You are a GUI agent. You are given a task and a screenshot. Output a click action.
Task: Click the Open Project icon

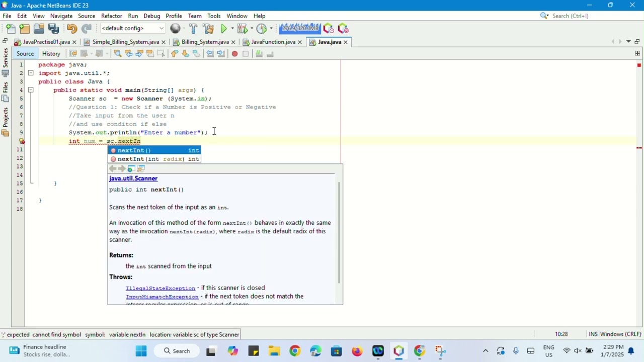click(x=39, y=29)
